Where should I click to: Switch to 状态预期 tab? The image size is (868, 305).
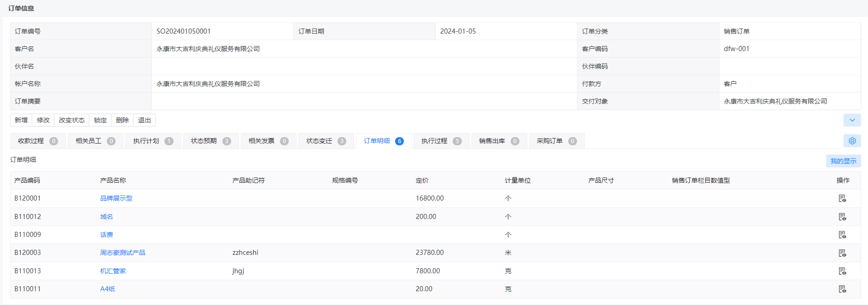point(211,141)
